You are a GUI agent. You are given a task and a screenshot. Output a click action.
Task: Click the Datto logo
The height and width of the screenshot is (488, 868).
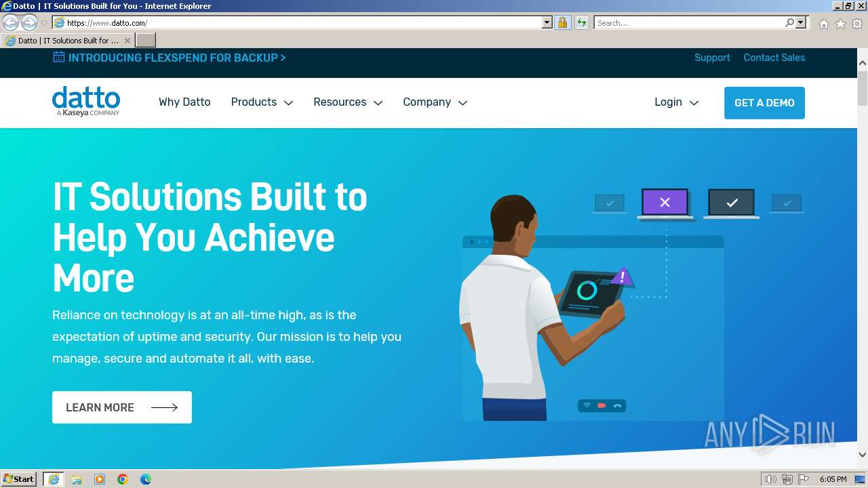point(86,101)
